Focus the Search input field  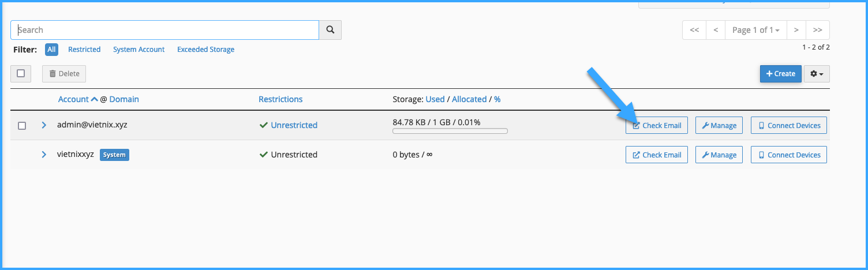(x=164, y=30)
